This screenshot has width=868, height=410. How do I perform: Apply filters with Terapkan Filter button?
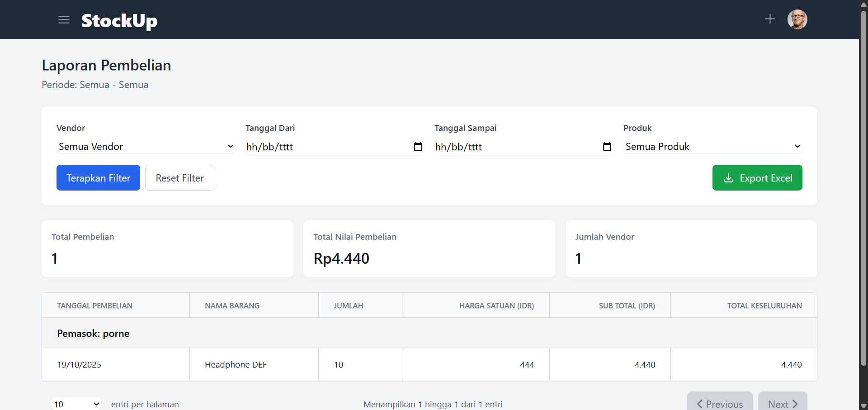(98, 177)
